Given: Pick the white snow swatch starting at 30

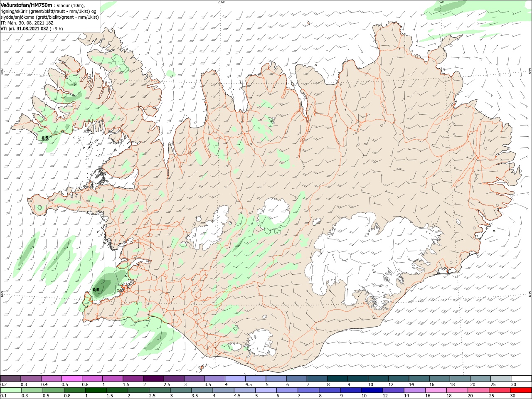Looking at the screenshot, I should point(521,379).
